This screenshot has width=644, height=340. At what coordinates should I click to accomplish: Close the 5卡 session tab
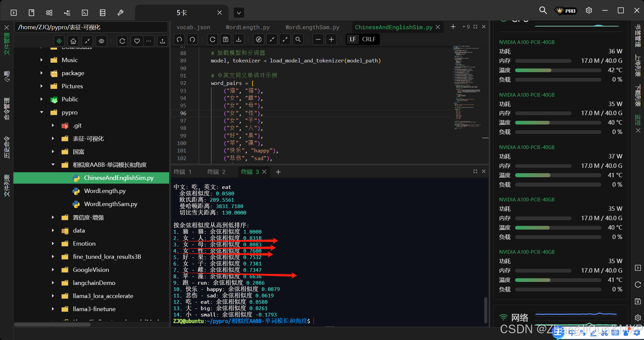[219, 12]
